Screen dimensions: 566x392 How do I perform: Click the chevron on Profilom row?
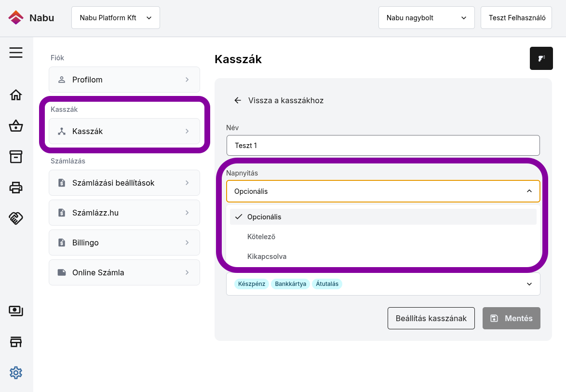pyautogui.click(x=187, y=80)
